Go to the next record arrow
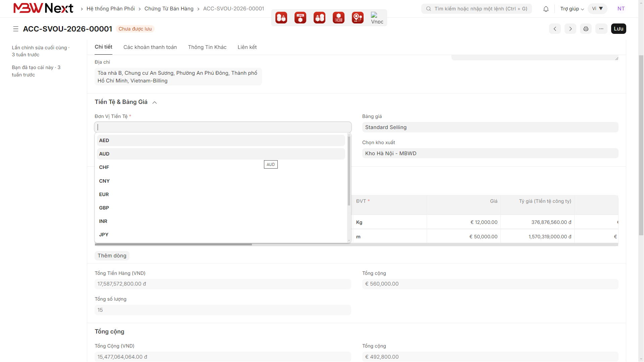The width and height of the screenshot is (644, 362). pos(570,29)
